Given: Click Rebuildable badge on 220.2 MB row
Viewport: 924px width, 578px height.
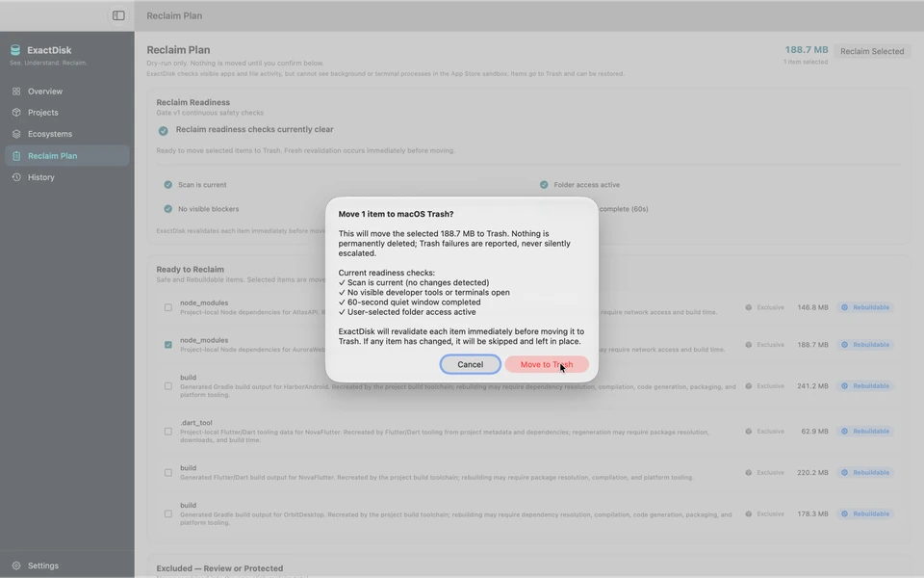Looking at the screenshot, I should pos(865,472).
